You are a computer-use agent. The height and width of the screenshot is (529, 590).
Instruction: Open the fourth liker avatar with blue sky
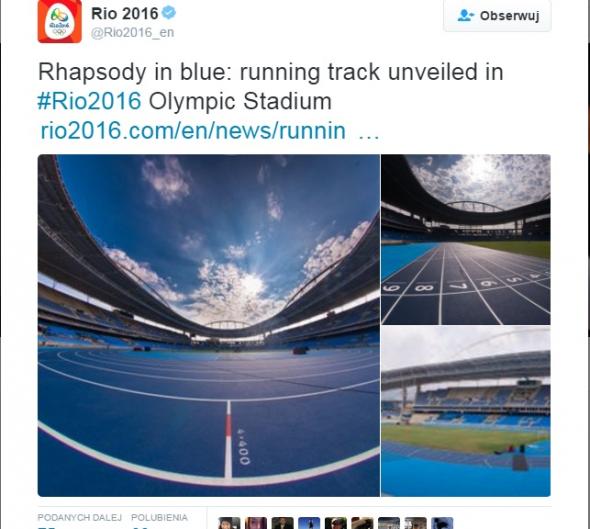point(309,523)
